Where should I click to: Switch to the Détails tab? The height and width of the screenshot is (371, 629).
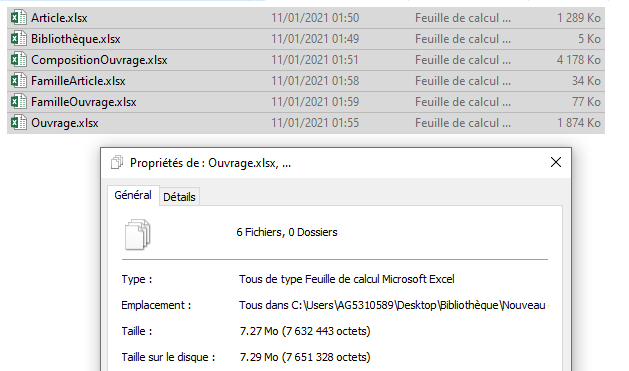coord(179,197)
